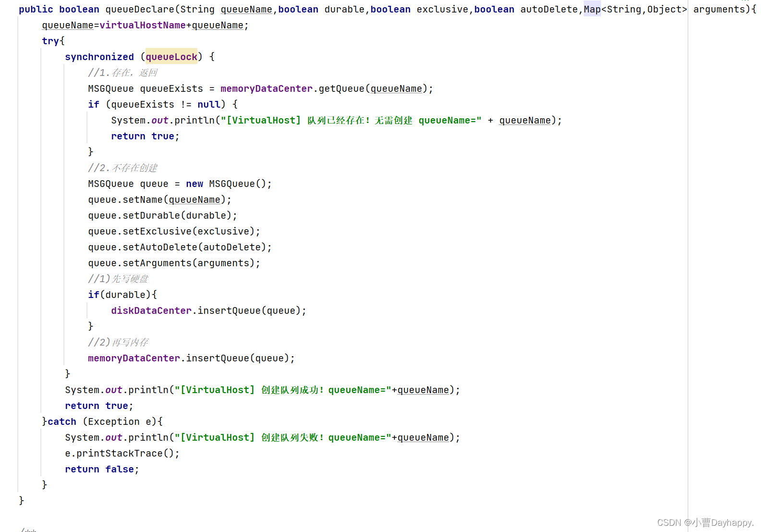Click the diskDataCenter field
761x532 pixels.
151,310
